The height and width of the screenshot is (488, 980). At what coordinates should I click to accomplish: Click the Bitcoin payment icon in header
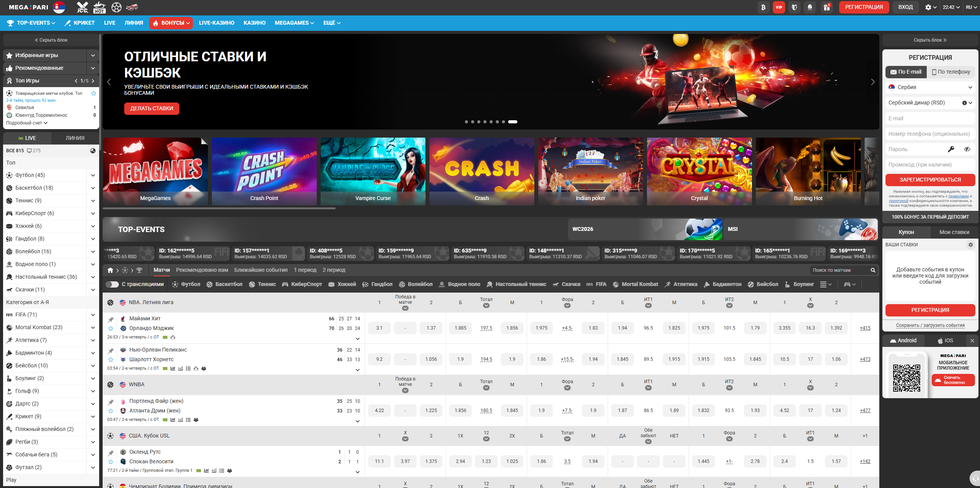coord(763,7)
